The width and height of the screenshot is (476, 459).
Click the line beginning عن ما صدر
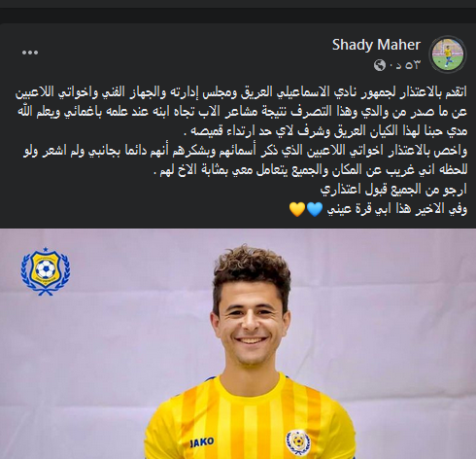pos(242,112)
